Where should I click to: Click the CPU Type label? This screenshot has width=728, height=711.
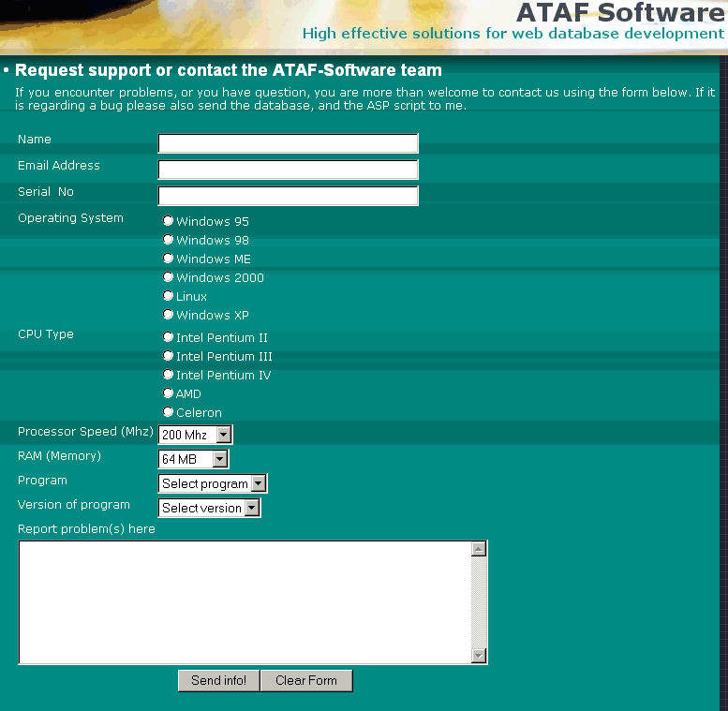(46, 334)
